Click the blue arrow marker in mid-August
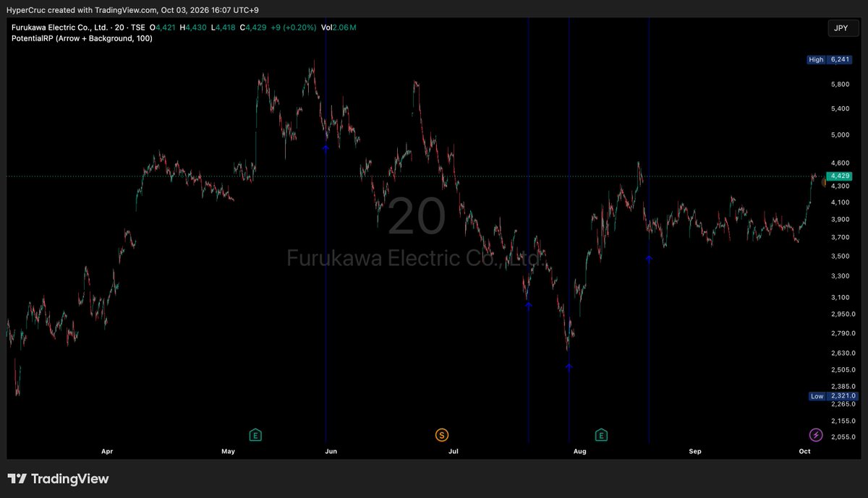868x498 pixels. tap(649, 258)
